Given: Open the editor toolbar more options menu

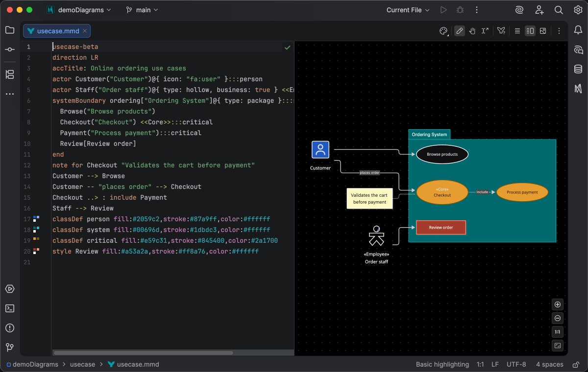Looking at the screenshot, I should (559, 31).
